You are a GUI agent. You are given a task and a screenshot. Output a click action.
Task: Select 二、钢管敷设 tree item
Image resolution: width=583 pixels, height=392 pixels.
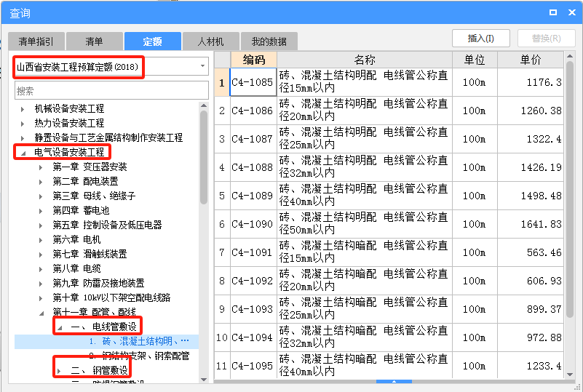click(99, 370)
